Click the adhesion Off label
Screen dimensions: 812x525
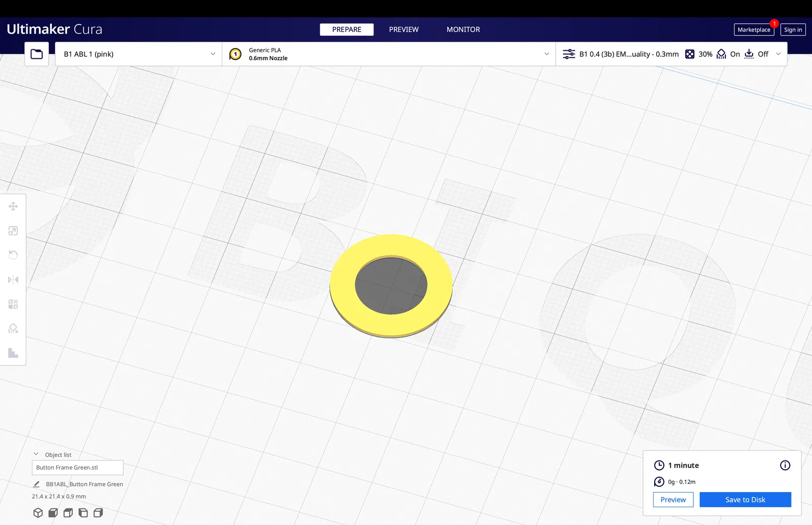coord(763,54)
